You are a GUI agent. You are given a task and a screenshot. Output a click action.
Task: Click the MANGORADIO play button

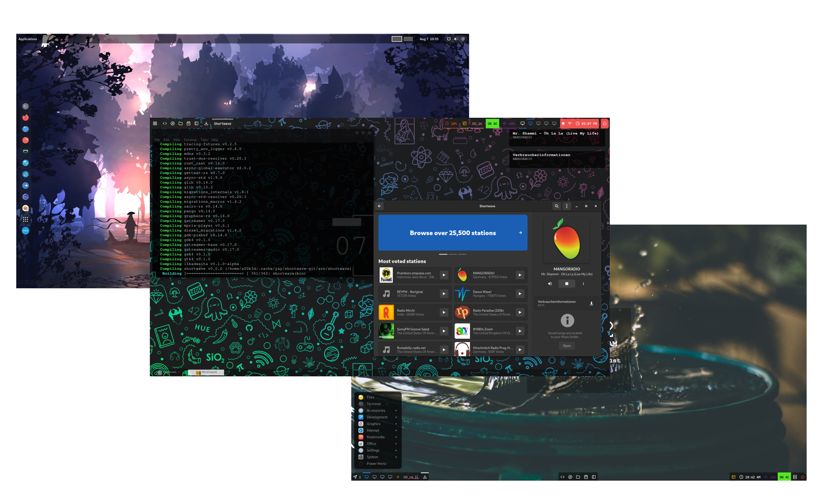pyautogui.click(x=520, y=275)
